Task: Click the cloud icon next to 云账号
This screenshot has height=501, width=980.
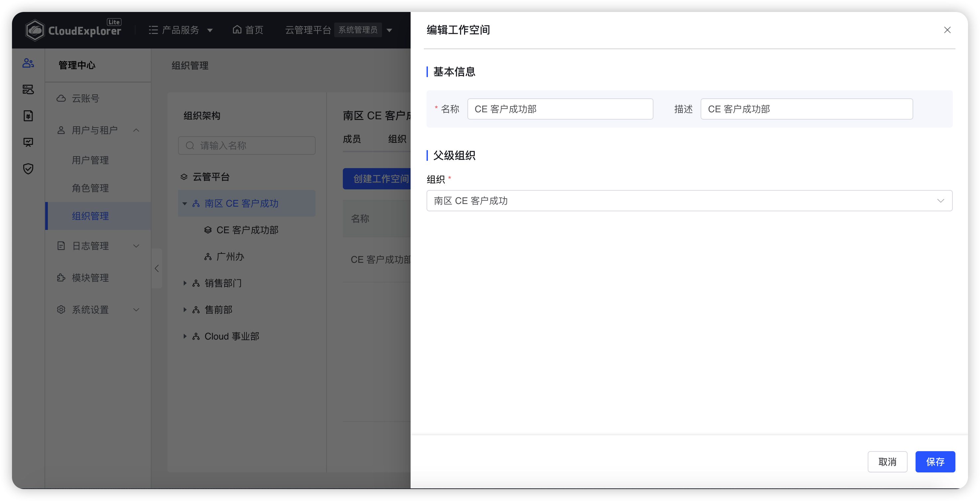Action: tap(61, 98)
